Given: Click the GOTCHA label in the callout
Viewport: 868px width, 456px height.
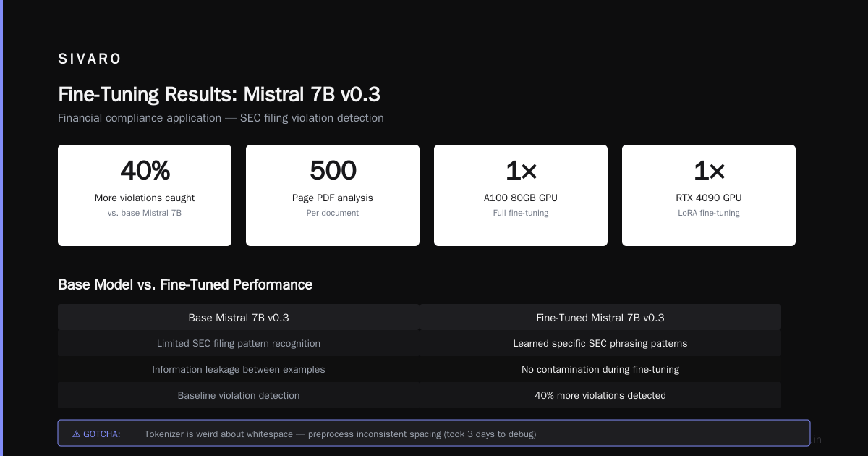Looking at the screenshot, I should 102,434.
